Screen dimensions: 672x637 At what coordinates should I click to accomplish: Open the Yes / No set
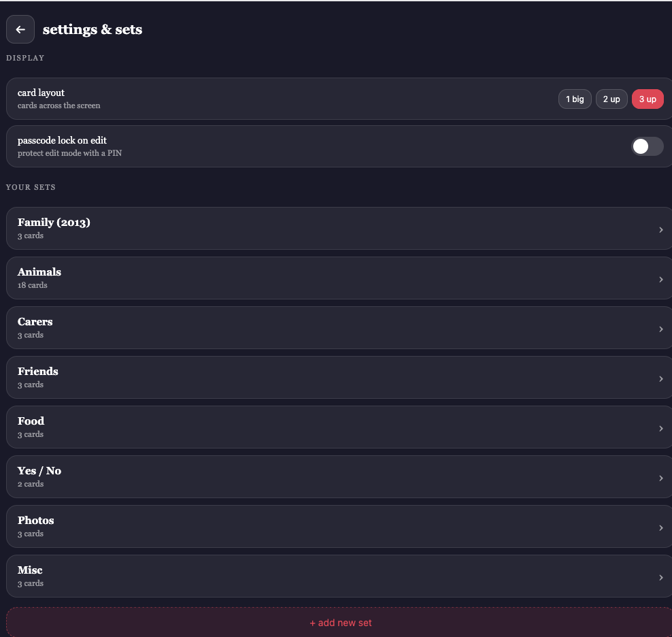[39, 471]
